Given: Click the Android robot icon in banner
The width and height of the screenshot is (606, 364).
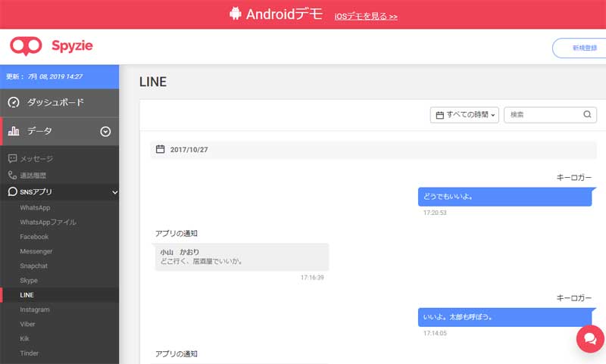Looking at the screenshot, I should click(235, 14).
